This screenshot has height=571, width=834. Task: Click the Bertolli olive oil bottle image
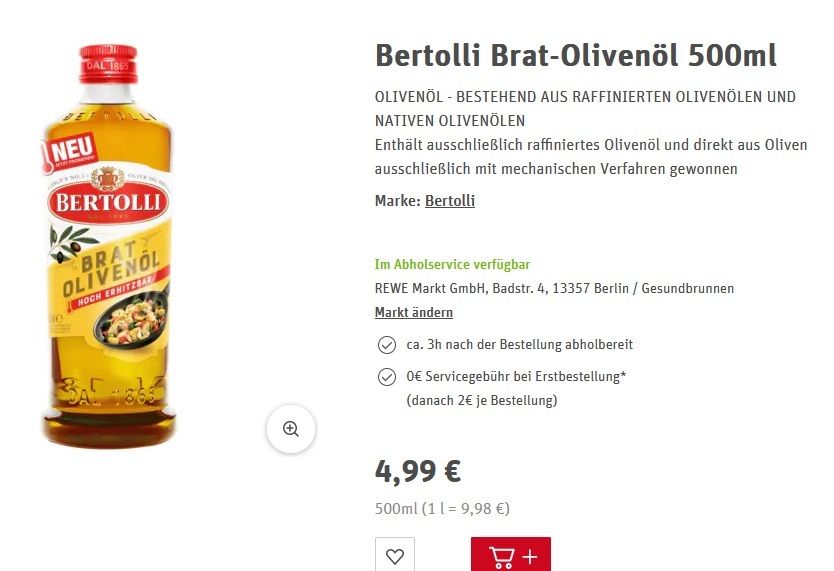(x=109, y=246)
